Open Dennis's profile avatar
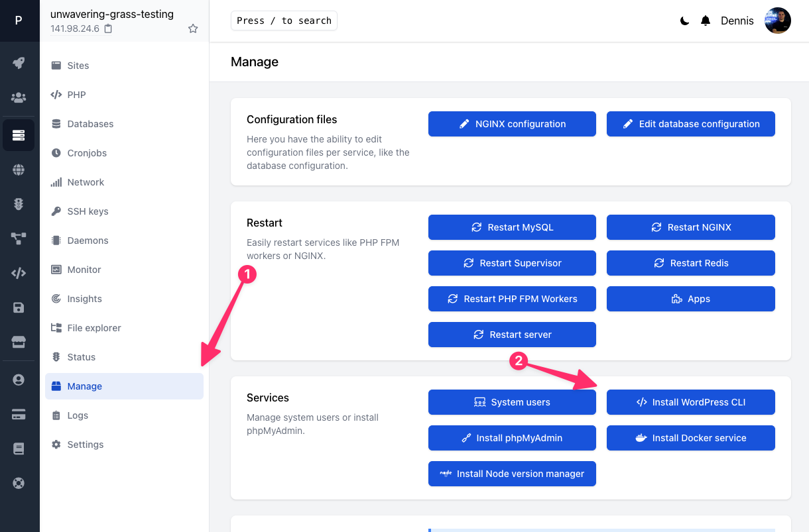 point(777,21)
